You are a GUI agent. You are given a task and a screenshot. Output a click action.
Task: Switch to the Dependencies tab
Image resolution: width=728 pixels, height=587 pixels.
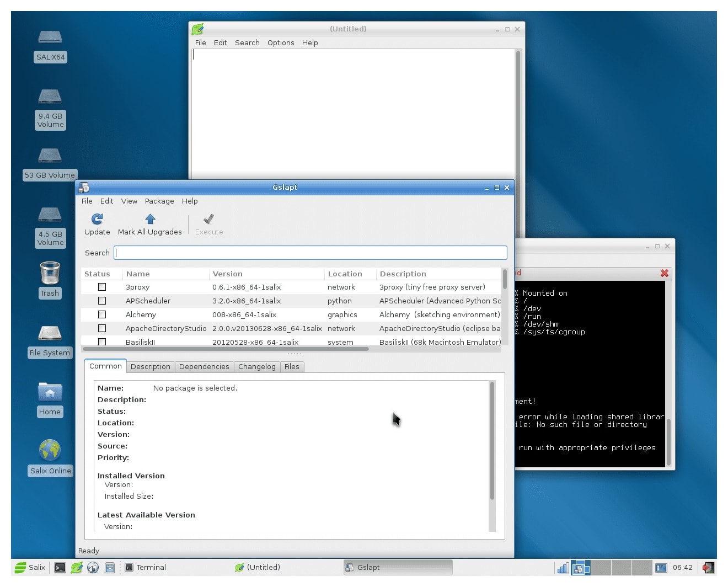[204, 366]
